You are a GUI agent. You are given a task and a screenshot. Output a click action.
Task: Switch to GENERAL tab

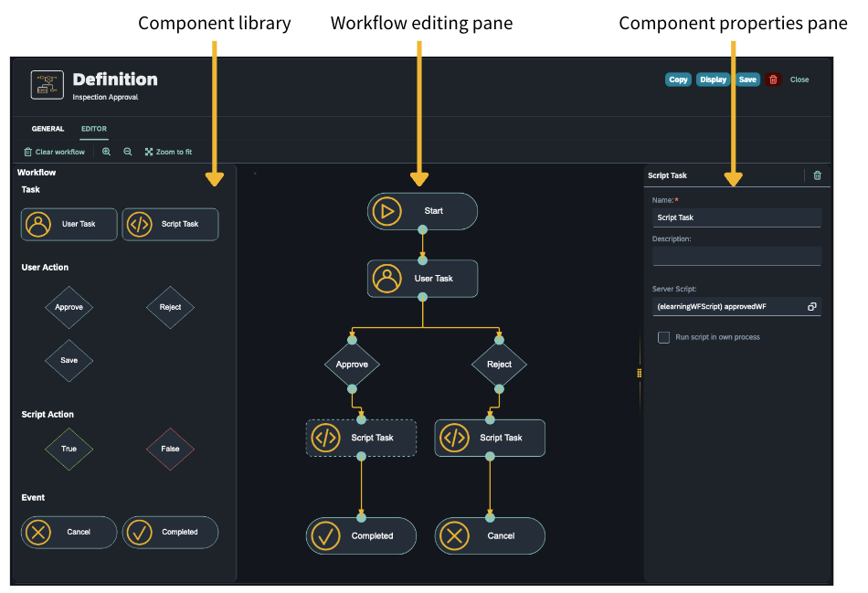pyautogui.click(x=48, y=129)
